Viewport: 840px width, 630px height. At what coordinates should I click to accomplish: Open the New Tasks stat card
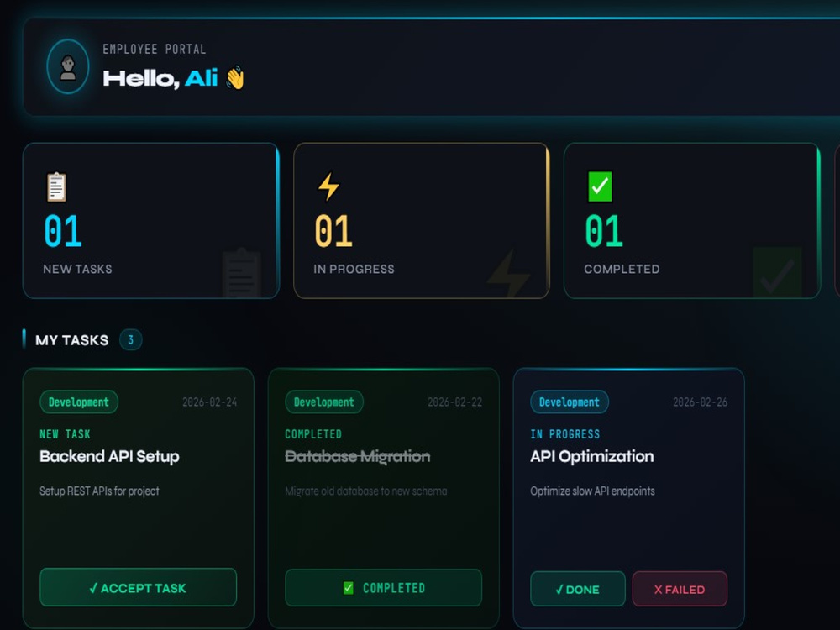(x=151, y=221)
